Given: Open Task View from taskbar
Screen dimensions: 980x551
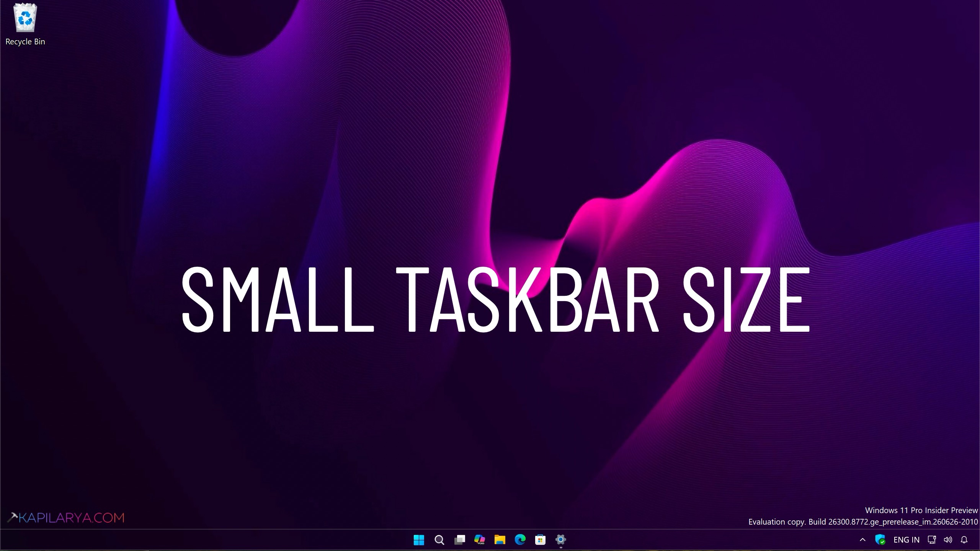Looking at the screenshot, I should tap(459, 540).
